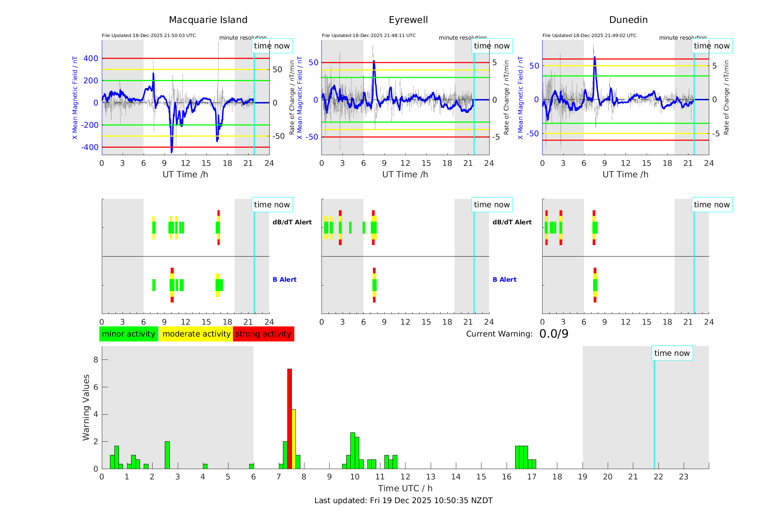Click the Last updated timestamp text
784x532 pixels.
pos(403,501)
